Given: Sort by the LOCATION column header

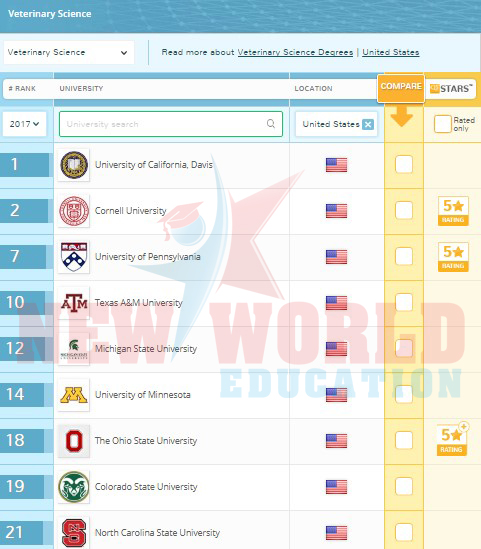Looking at the screenshot, I should [313, 89].
